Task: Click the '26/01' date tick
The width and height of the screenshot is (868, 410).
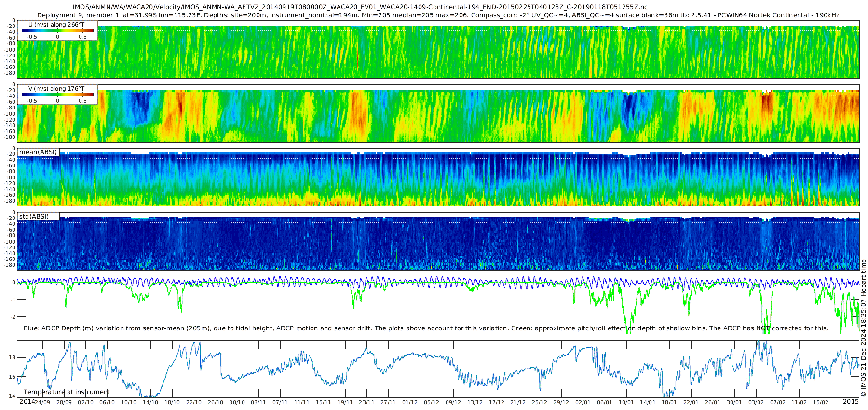Action: tap(713, 402)
